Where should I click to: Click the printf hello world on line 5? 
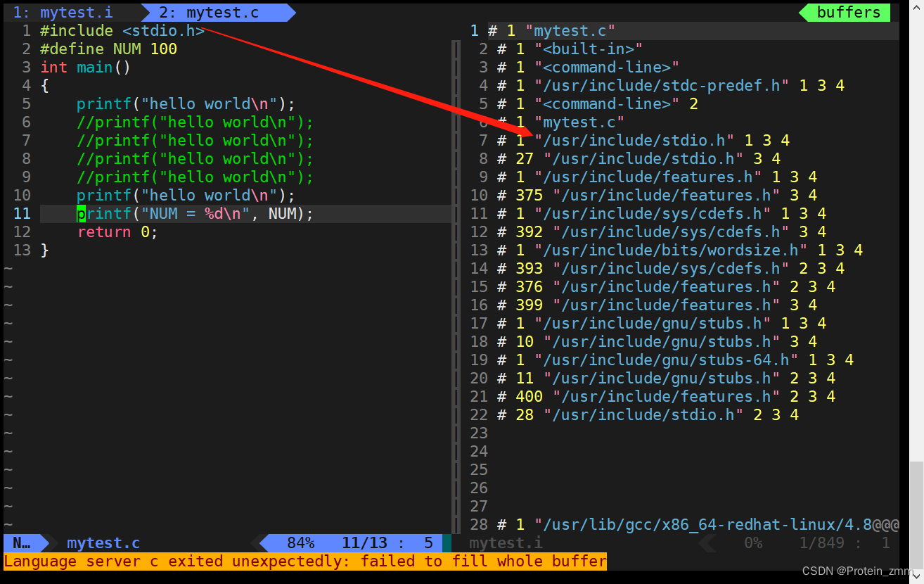click(186, 104)
